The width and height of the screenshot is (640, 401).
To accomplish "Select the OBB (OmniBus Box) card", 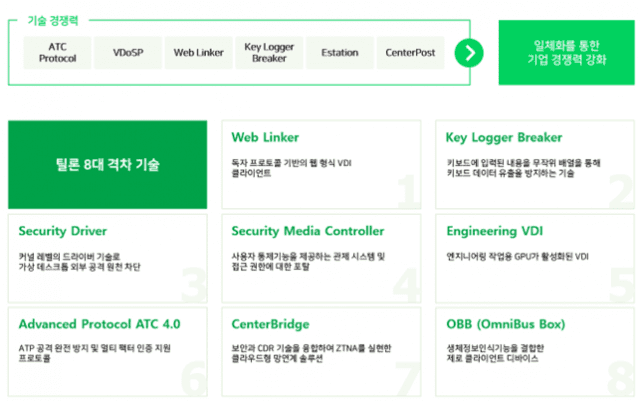I will click(535, 352).
